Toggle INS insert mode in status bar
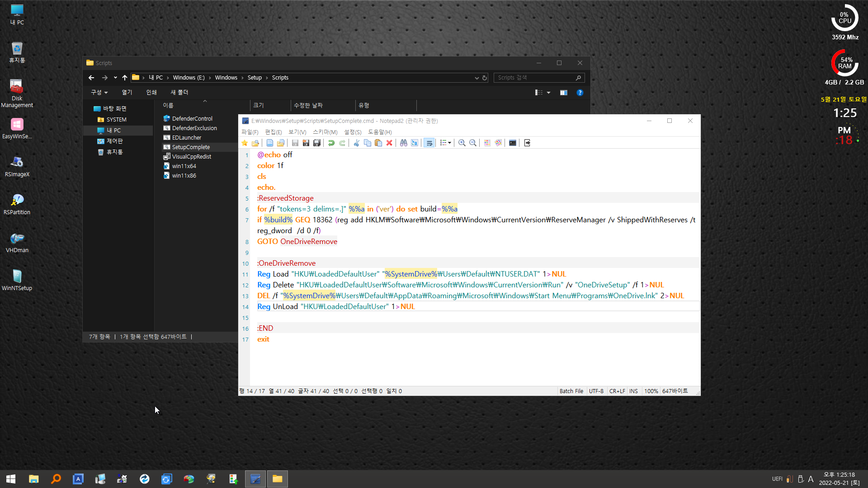This screenshot has height=488, width=868. (x=634, y=391)
